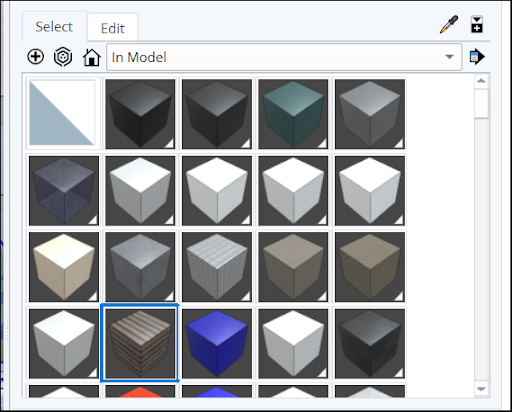Choose the cream colored cube material
Viewport: 512px width, 412px height.
(x=64, y=267)
